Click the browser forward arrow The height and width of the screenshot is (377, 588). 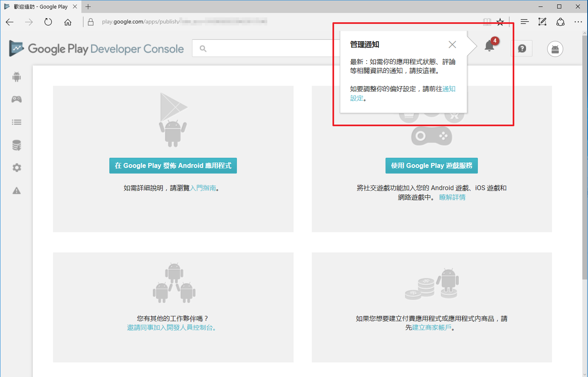pyautogui.click(x=29, y=22)
